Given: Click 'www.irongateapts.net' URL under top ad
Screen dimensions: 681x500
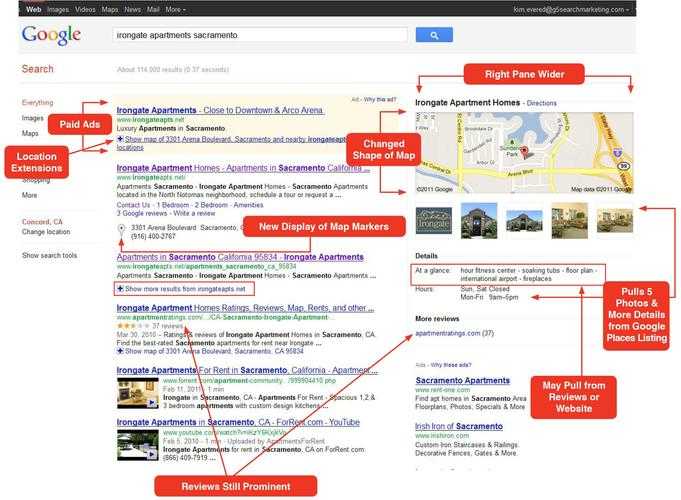Looking at the screenshot, I should [150, 119].
